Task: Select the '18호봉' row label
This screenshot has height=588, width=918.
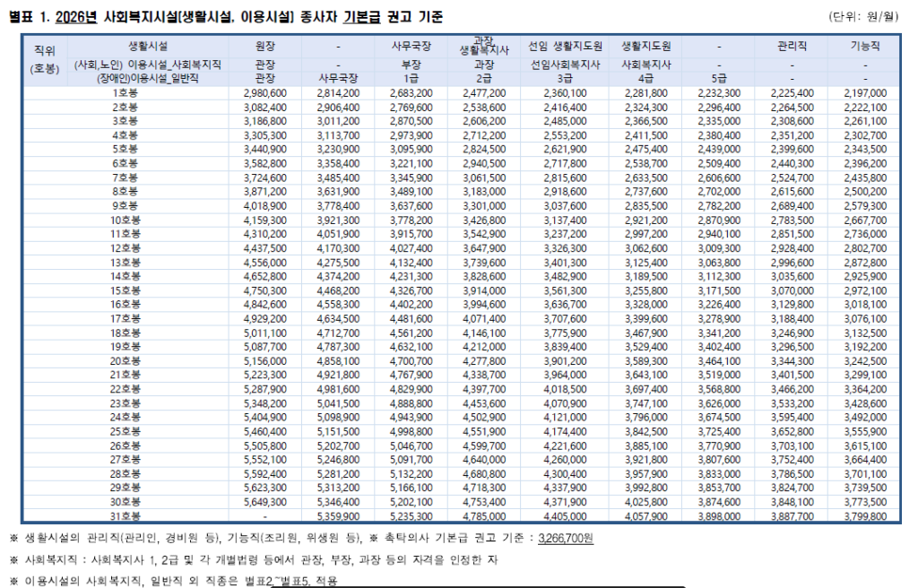Action: click(126, 333)
